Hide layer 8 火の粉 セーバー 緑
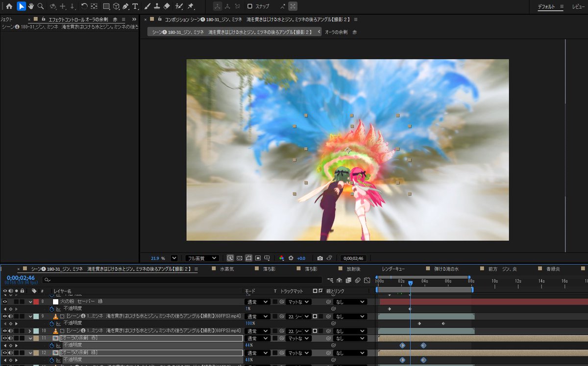This screenshot has width=588, height=366. (x=5, y=302)
